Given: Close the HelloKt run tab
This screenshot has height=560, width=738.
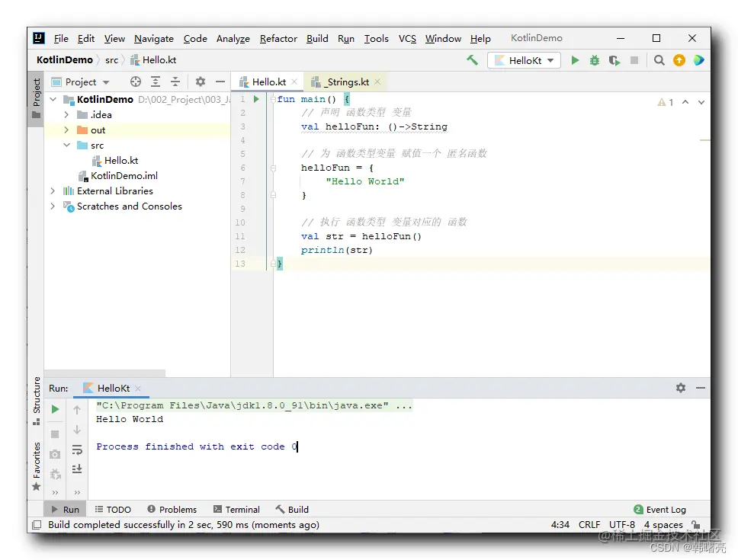Looking at the screenshot, I should [x=138, y=389].
